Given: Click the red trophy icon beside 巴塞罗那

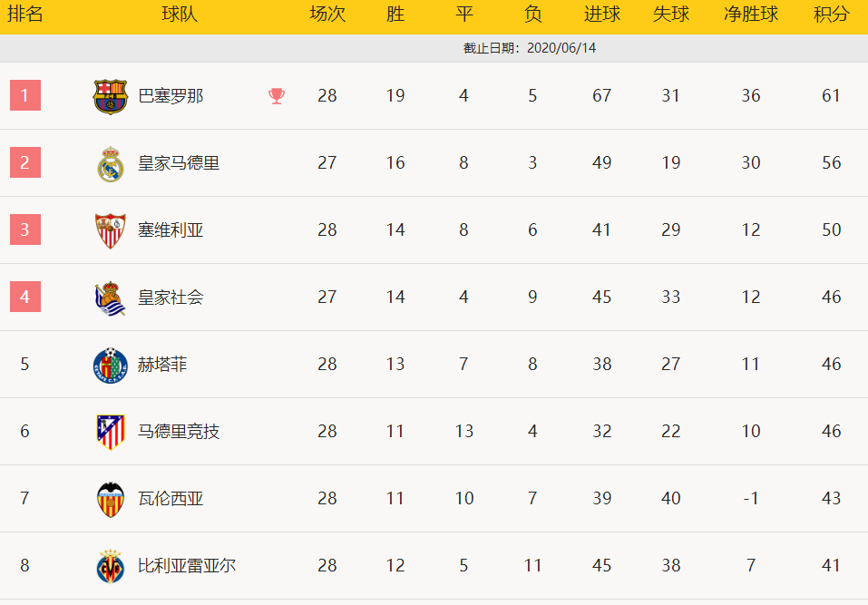Looking at the screenshot, I should (x=277, y=96).
